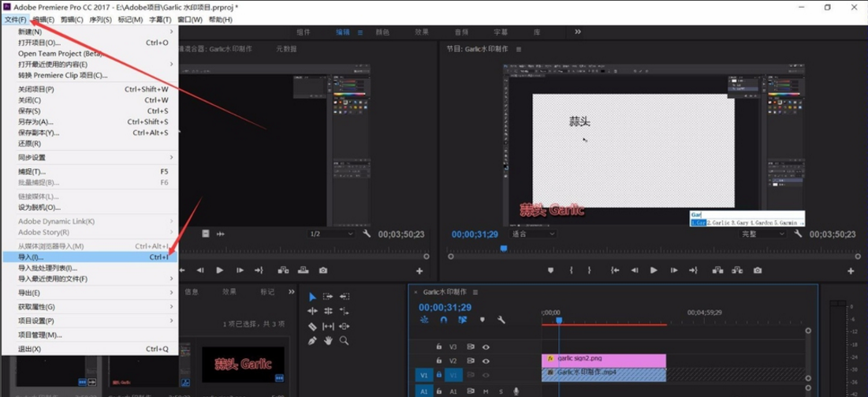Select the Pen tool in tools panel

tap(312, 341)
